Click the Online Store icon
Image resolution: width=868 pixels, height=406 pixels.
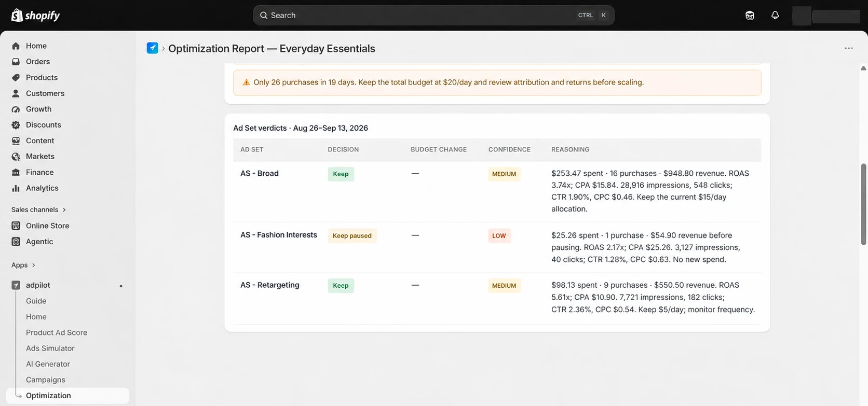pyautogui.click(x=16, y=226)
